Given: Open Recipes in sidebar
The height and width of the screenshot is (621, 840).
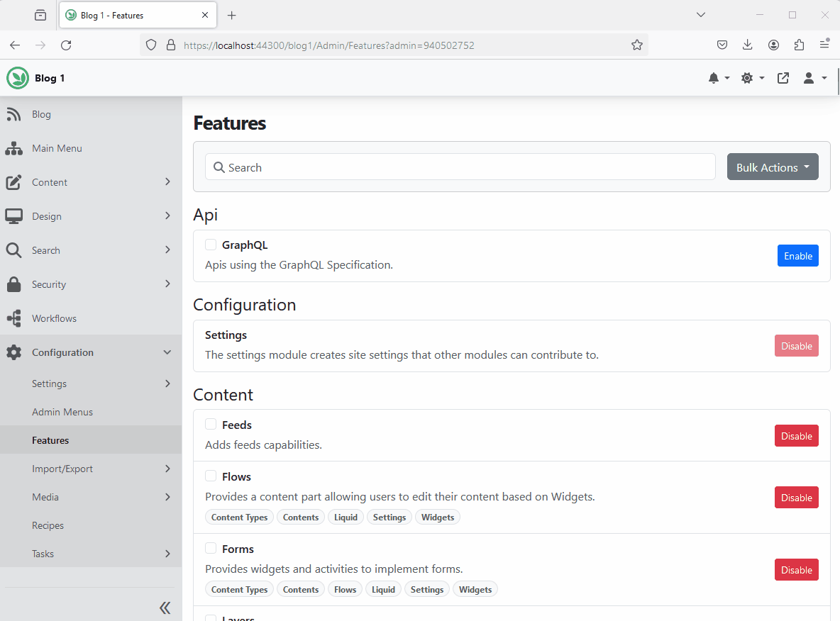Looking at the screenshot, I should coord(48,525).
